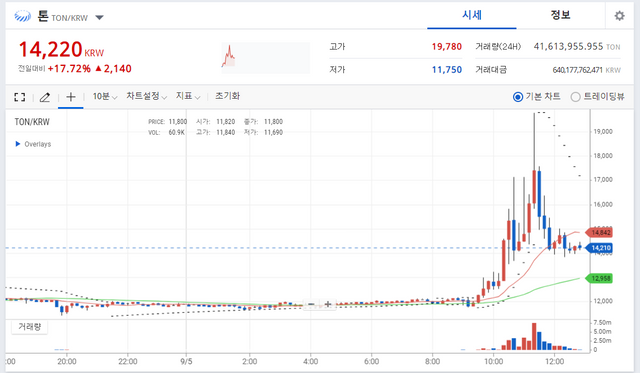Expand the TON/KRW market selector arrow

(99, 18)
